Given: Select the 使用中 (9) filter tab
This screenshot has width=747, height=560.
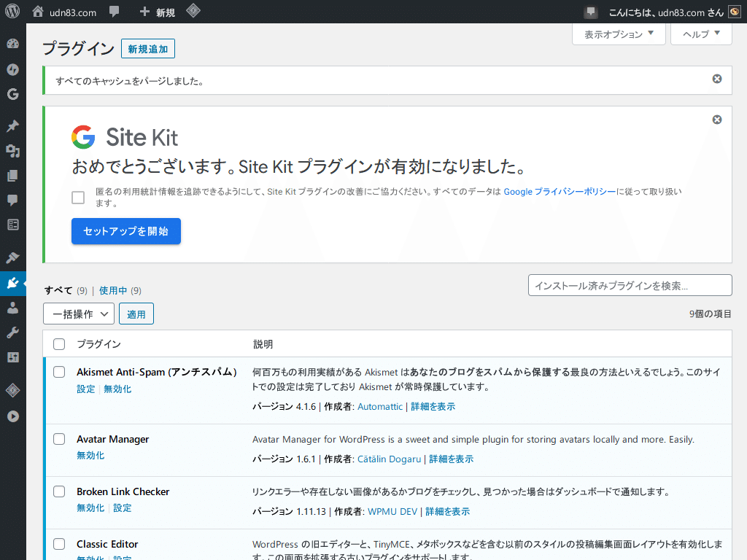Looking at the screenshot, I should (x=120, y=290).
